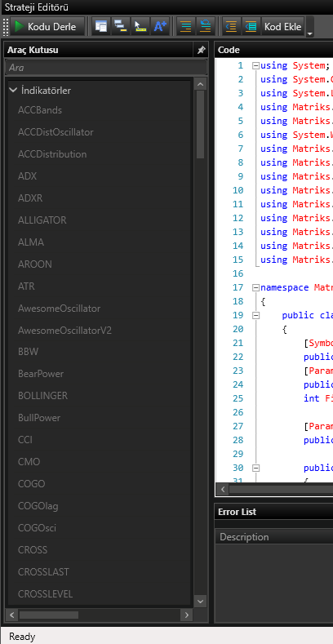Click the uncomment lines toolbar icon
This screenshot has height=644, width=333.
point(206,27)
